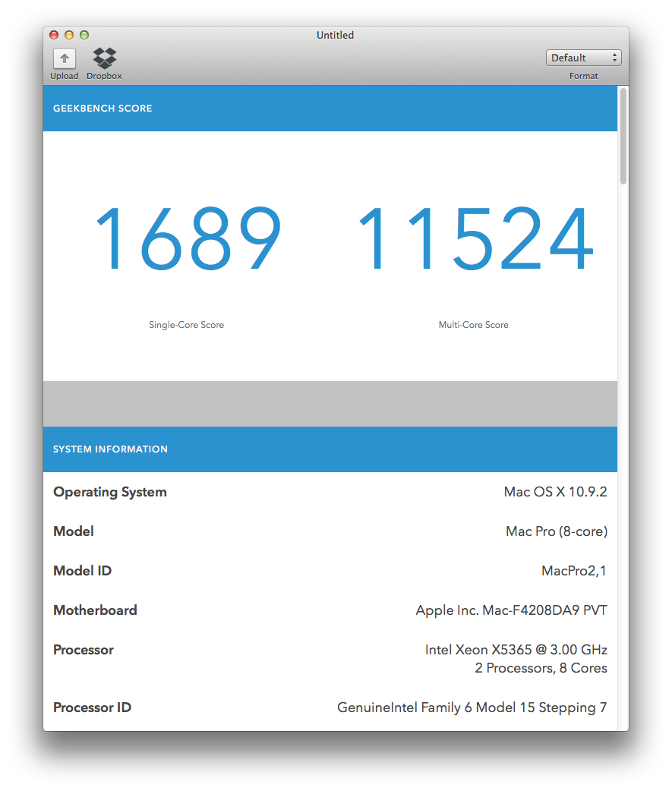
Task: Click the GEEKBENCH SCORE header
Action: (x=103, y=109)
